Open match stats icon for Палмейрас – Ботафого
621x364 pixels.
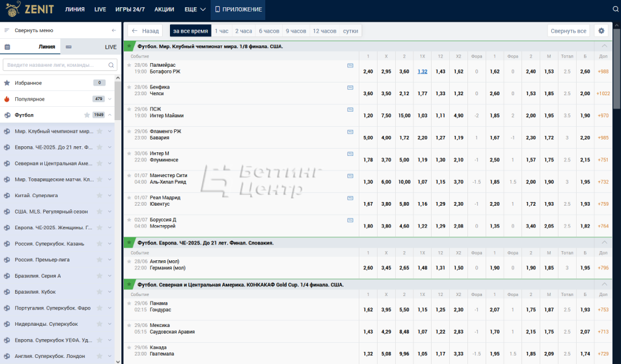point(350,66)
